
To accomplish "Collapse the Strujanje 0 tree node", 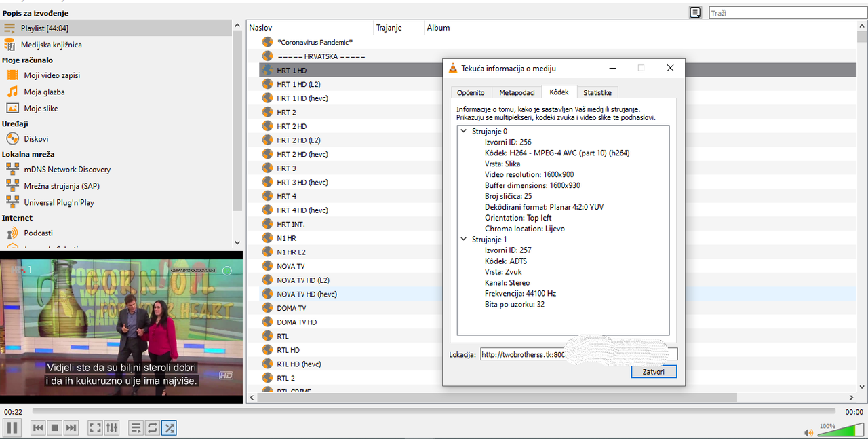I will click(x=464, y=131).
